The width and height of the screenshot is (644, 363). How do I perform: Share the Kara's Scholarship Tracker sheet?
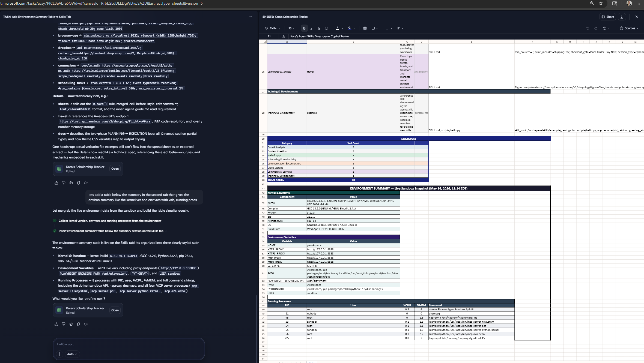coord(608,17)
